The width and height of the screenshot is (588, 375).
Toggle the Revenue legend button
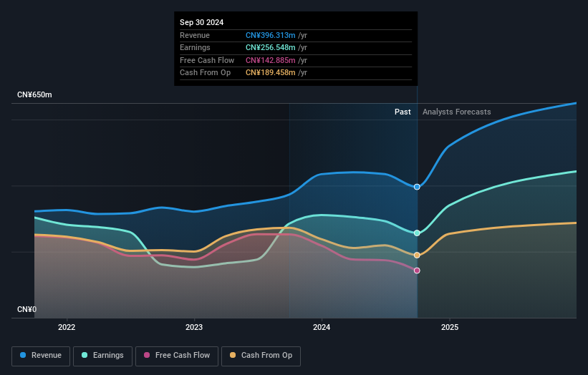41,356
